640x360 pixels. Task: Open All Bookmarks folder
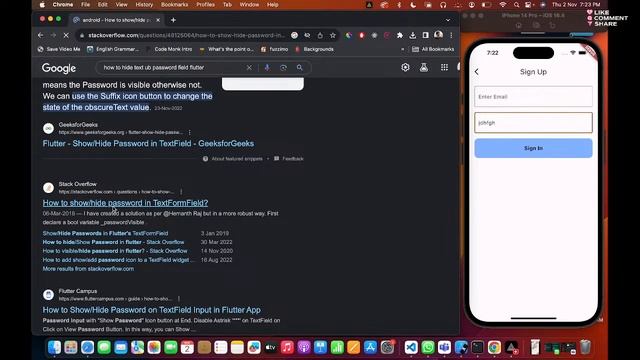coord(433,49)
